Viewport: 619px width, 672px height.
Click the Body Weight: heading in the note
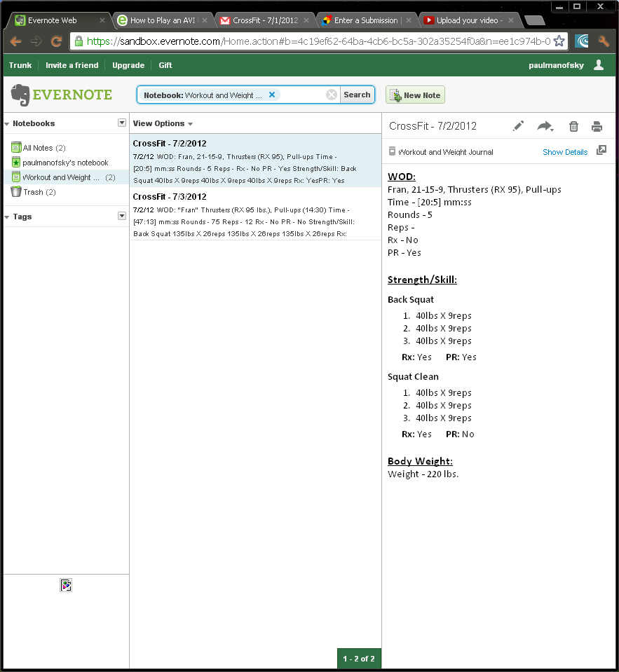tap(420, 461)
